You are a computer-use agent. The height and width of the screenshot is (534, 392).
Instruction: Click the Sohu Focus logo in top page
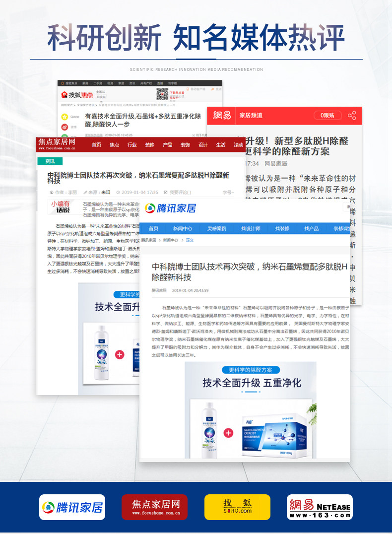tap(76, 94)
